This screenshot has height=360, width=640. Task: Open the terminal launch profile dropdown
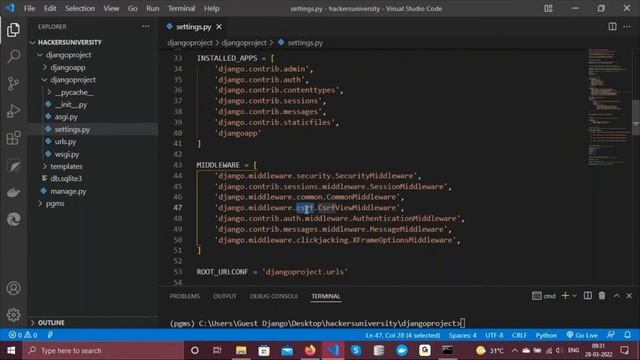pos(574,296)
